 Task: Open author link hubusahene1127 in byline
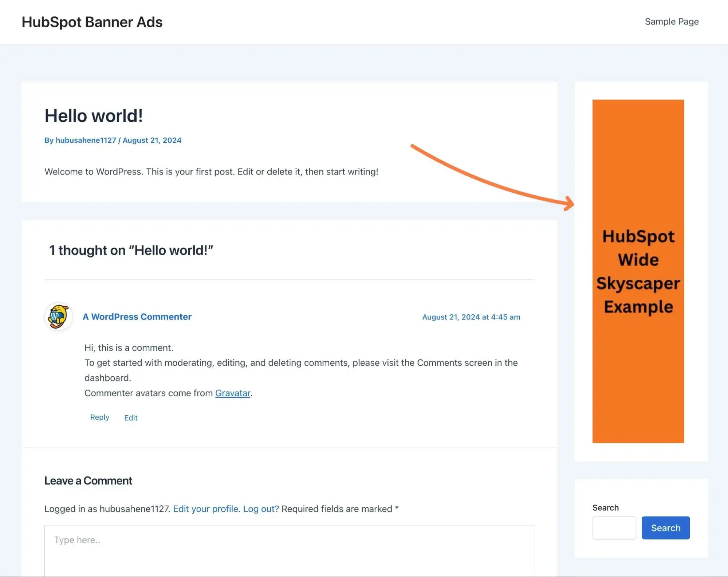(86, 140)
